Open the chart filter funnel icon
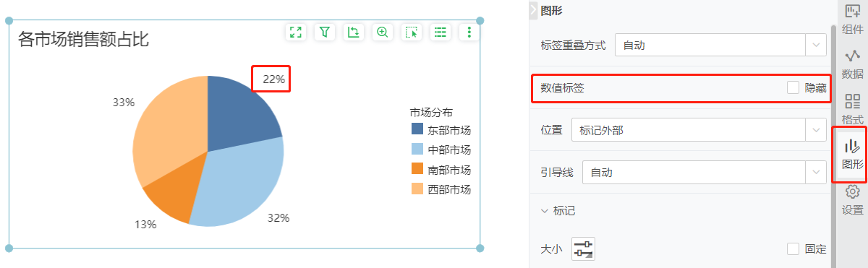Image resolution: width=868 pixels, height=268 pixels. pyautogui.click(x=325, y=32)
